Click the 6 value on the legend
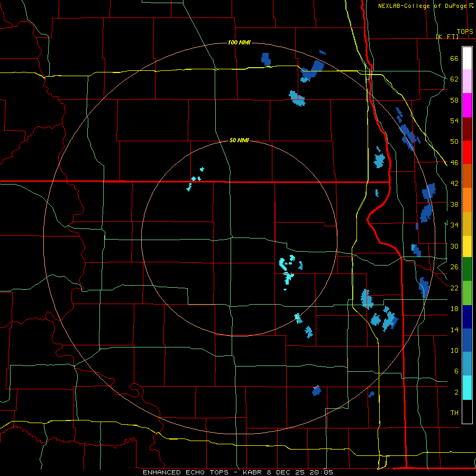476x476 pixels. tap(456, 371)
